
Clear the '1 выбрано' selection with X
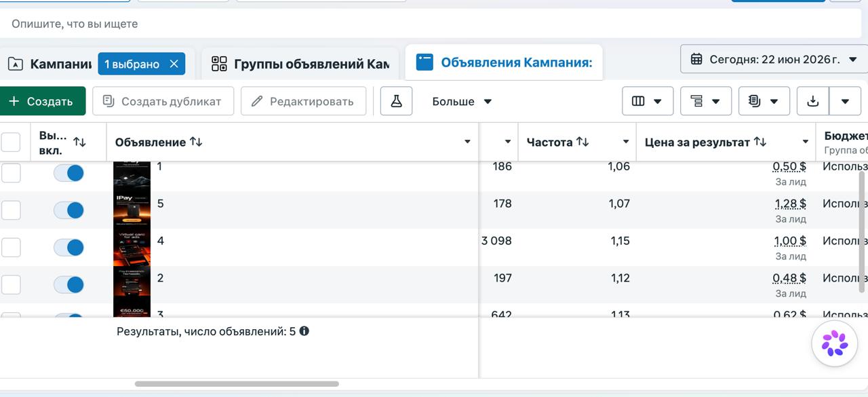pos(174,64)
